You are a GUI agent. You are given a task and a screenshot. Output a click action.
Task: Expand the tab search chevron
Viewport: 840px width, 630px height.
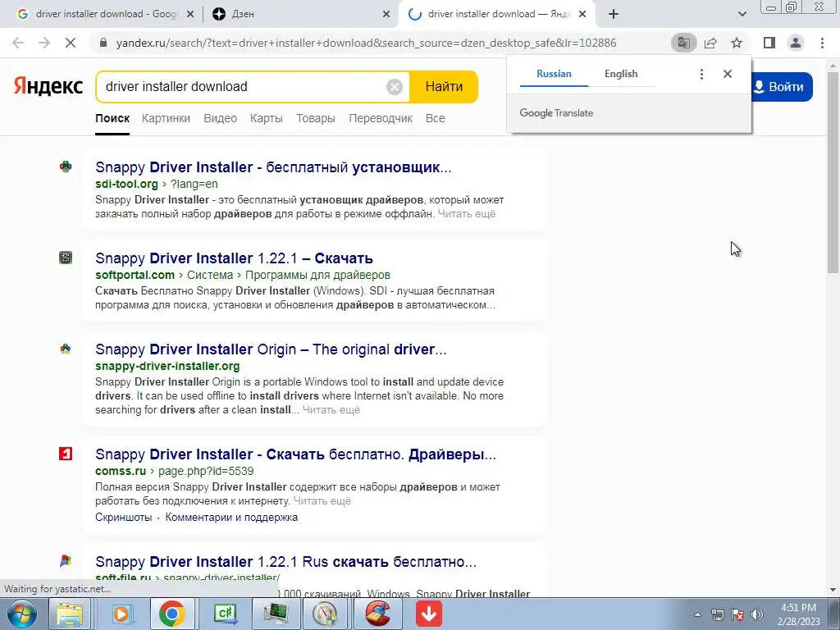(742, 14)
